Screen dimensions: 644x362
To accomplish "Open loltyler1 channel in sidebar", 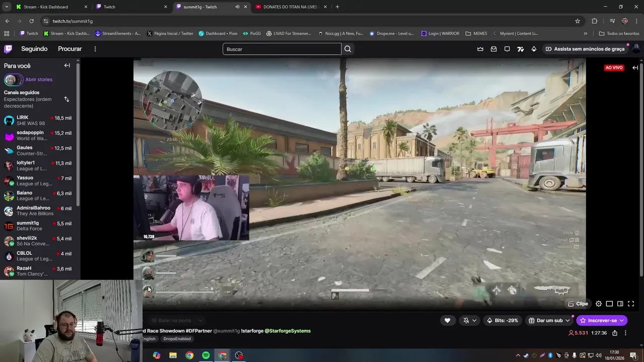I will pos(39,166).
